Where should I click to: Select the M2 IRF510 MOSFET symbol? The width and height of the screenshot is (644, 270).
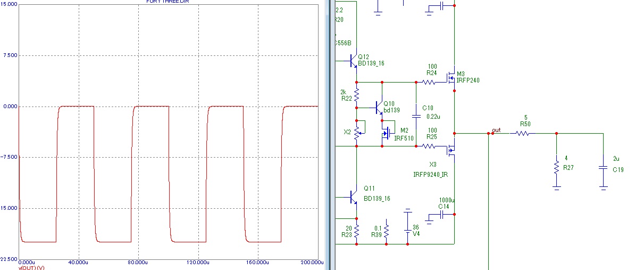[x=387, y=133]
